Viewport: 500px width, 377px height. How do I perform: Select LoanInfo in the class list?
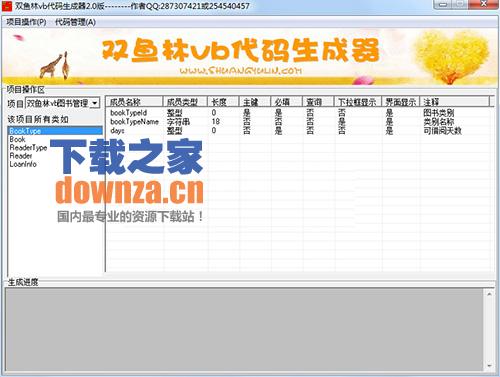tap(55, 164)
